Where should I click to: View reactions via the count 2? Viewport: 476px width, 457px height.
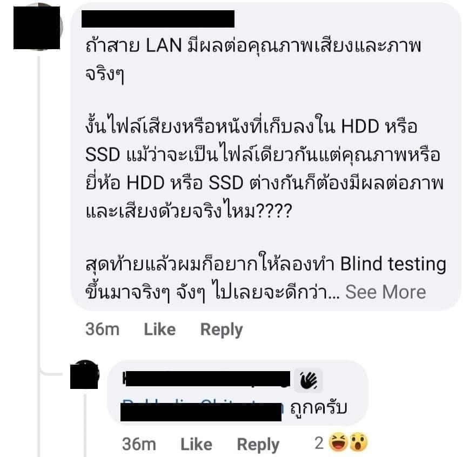319,443
